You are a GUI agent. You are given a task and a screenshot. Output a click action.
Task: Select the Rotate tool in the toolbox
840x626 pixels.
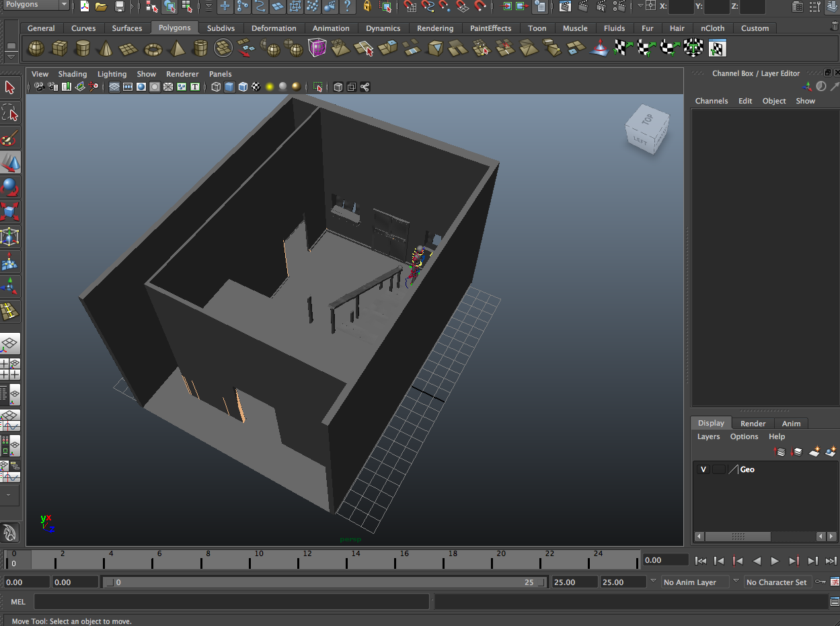point(9,187)
